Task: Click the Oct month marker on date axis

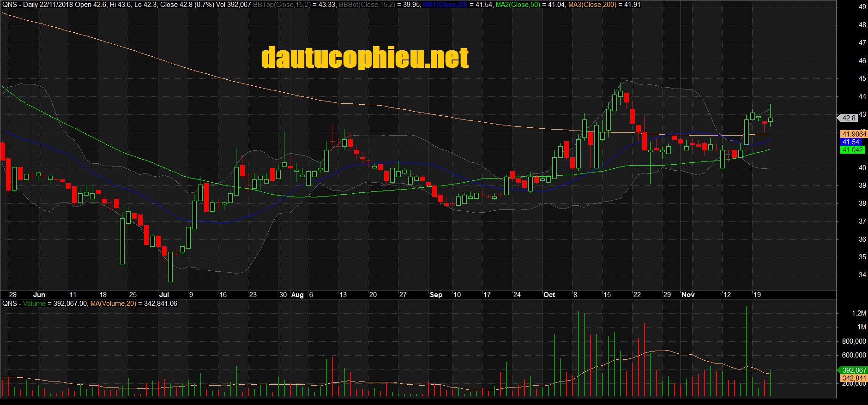Action: [549, 295]
